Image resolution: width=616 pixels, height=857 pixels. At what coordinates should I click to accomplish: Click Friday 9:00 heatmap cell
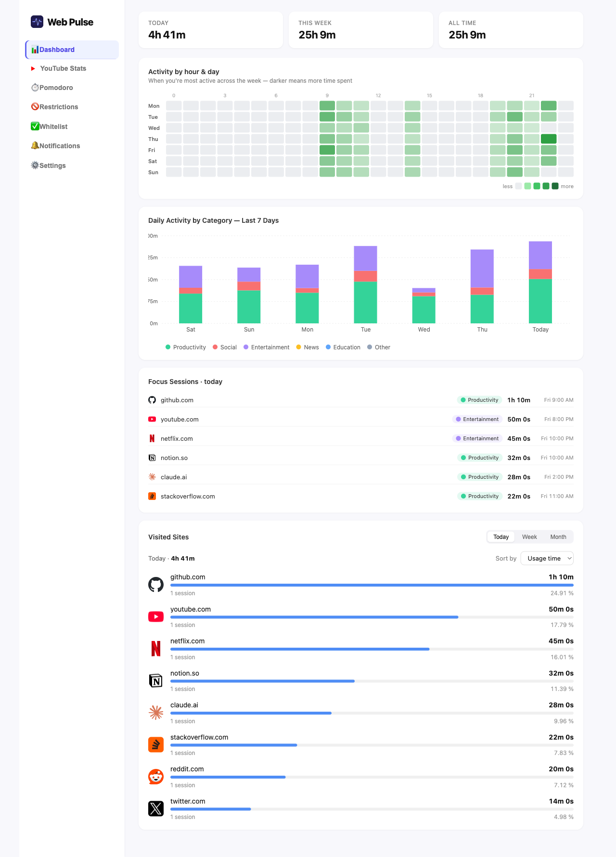(x=327, y=150)
